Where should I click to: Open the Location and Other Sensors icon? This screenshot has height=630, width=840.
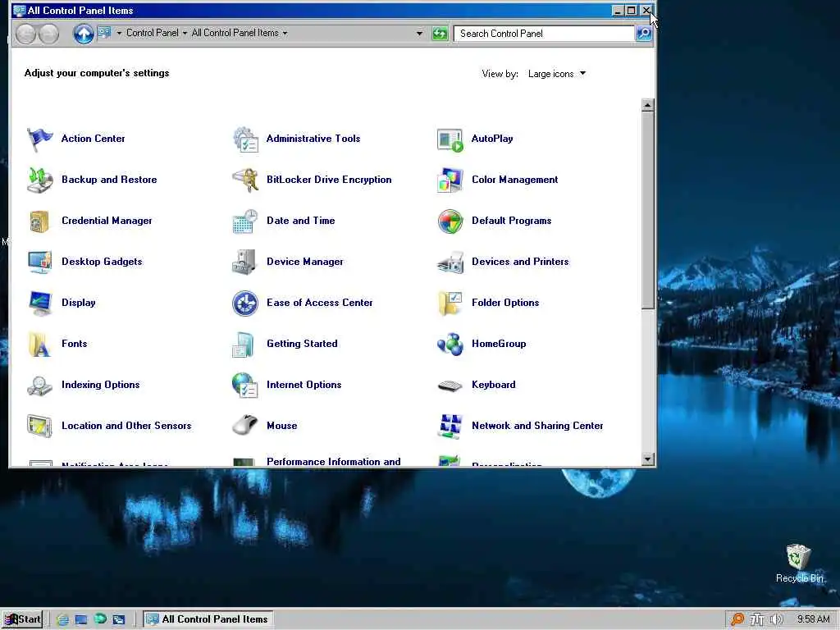[40, 427]
